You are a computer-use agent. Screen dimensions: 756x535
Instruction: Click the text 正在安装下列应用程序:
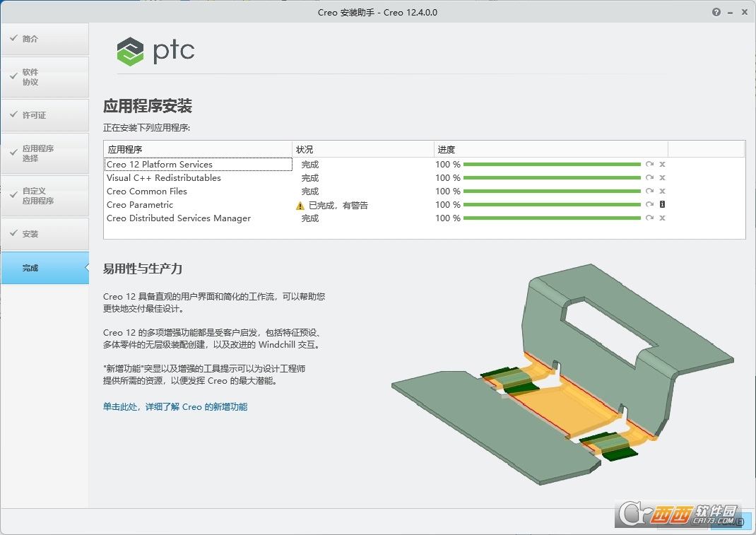[x=146, y=128]
